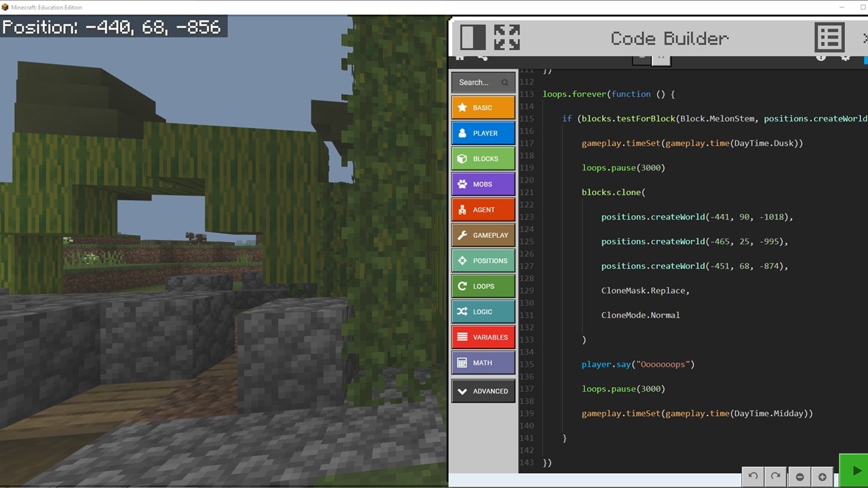Open the POSITIONS category
Image resolution: width=868 pixels, height=488 pixels.
(x=483, y=261)
